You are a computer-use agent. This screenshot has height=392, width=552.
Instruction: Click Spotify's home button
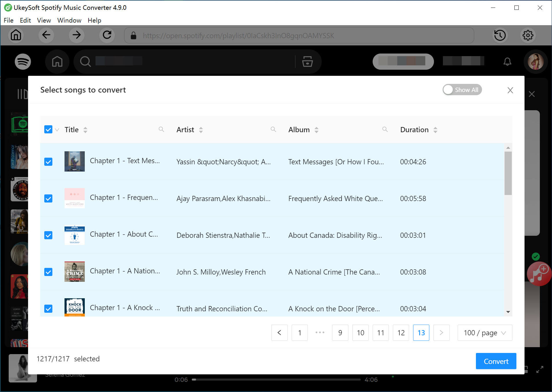(x=57, y=61)
